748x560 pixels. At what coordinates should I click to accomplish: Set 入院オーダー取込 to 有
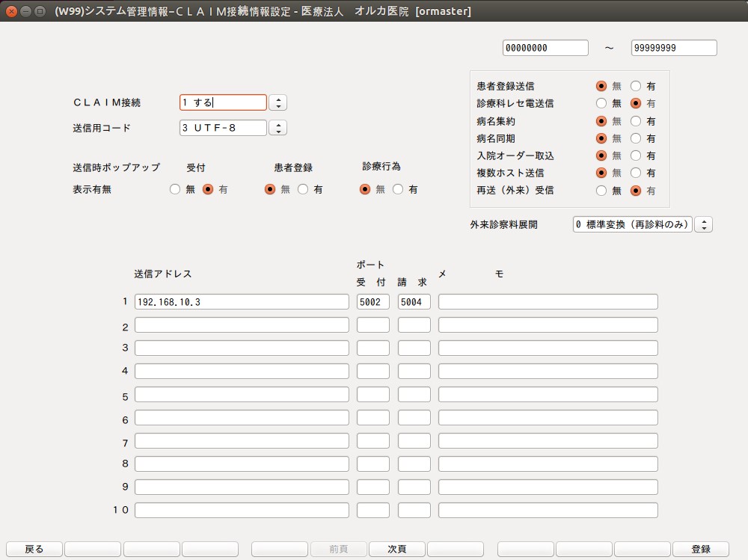point(635,156)
